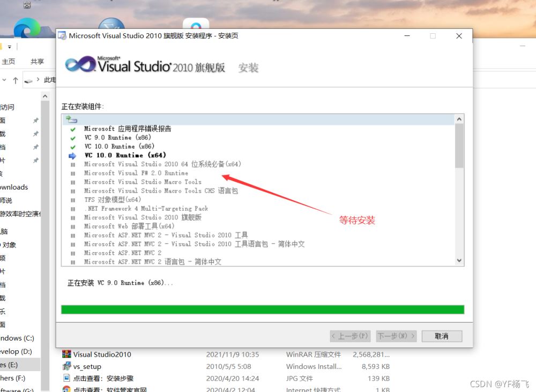The image size is (536, 392).
Task: Select 'Microsoft ASP.NET MVC 2 语言包 - 简体中文' row
Action: coord(153,262)
